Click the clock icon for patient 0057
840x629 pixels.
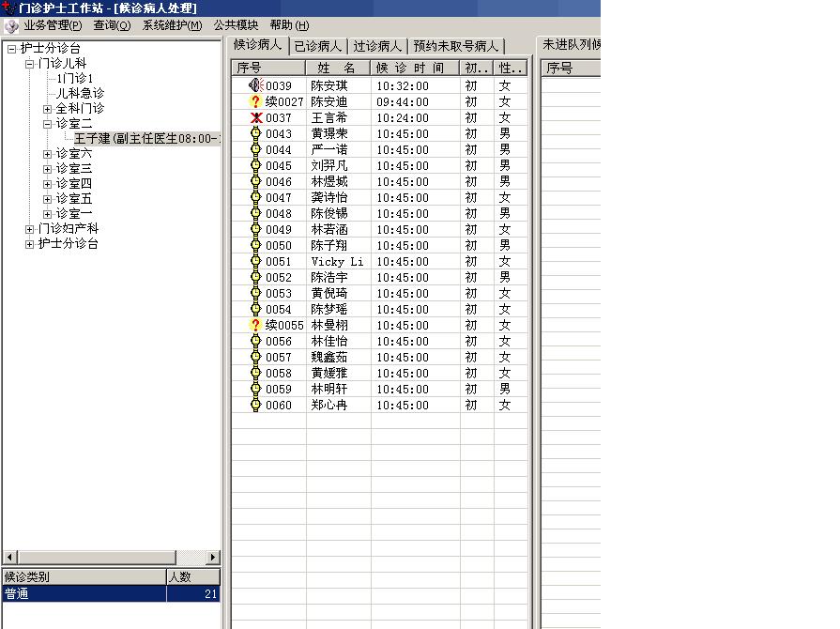point(255,357)
